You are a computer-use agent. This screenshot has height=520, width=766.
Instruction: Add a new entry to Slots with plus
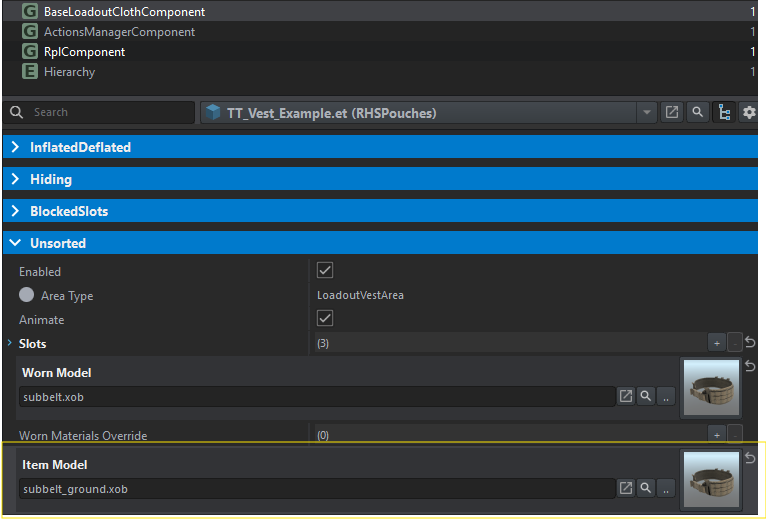click(x=716, y=343)
